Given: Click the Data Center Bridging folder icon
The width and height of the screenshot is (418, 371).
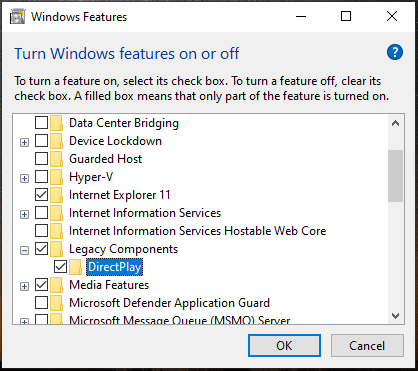Looking at the screenshot, I should [x=57, y=123].
